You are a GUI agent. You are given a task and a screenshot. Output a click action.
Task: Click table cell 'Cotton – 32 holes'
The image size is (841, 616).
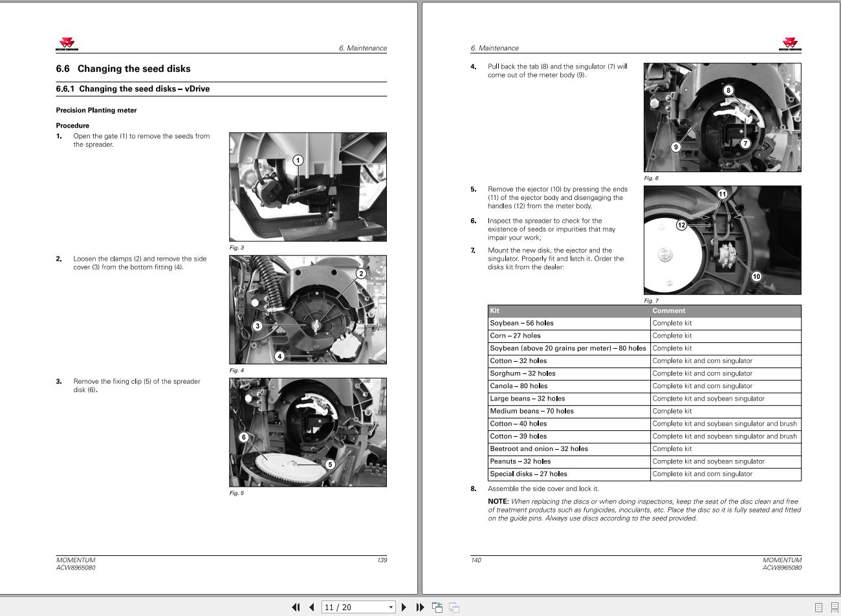518,360
